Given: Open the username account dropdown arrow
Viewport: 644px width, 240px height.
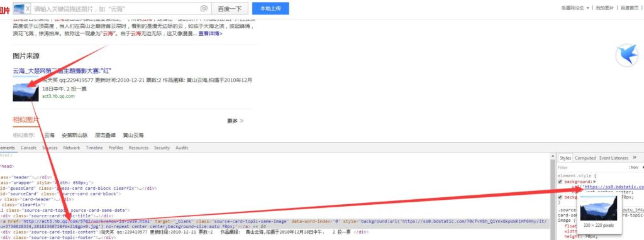Looking at the screenshot, I should (588, 8).
